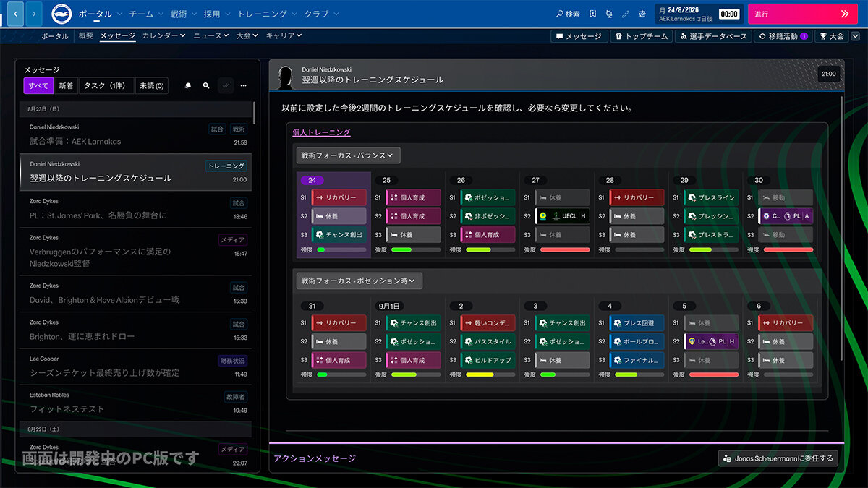This screenshot has width=868, height=488.
Task: Open the 戦術フォーカス - バランス dropdown
Action: 348,155
